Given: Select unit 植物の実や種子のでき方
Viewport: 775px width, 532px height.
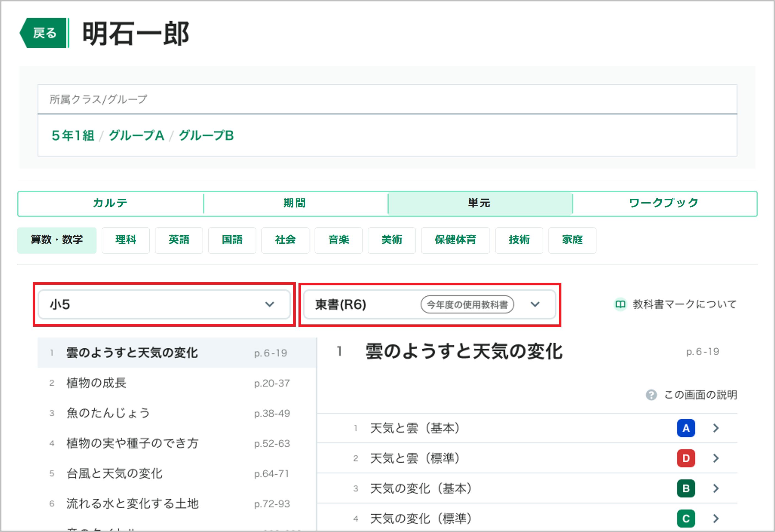Looking at the screenshot, I should [177, 443].
